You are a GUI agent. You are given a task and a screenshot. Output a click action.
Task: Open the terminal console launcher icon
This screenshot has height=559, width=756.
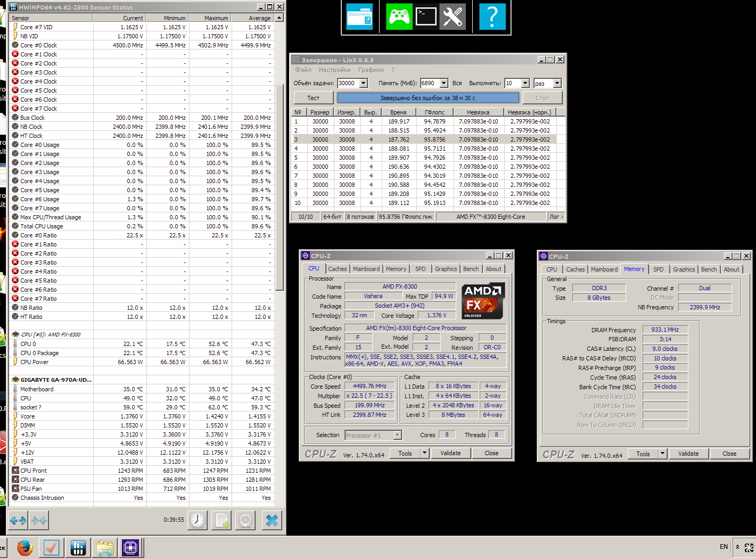point(426,17)
